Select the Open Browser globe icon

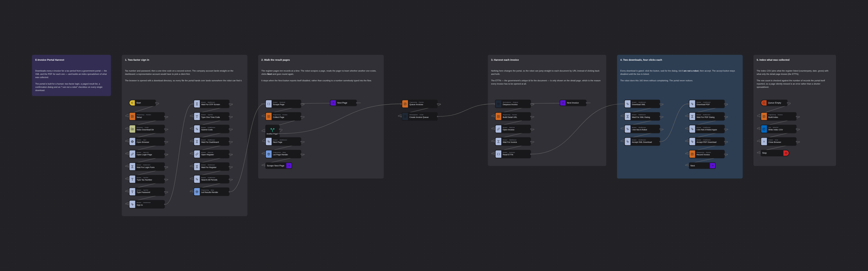pos(132,141)
